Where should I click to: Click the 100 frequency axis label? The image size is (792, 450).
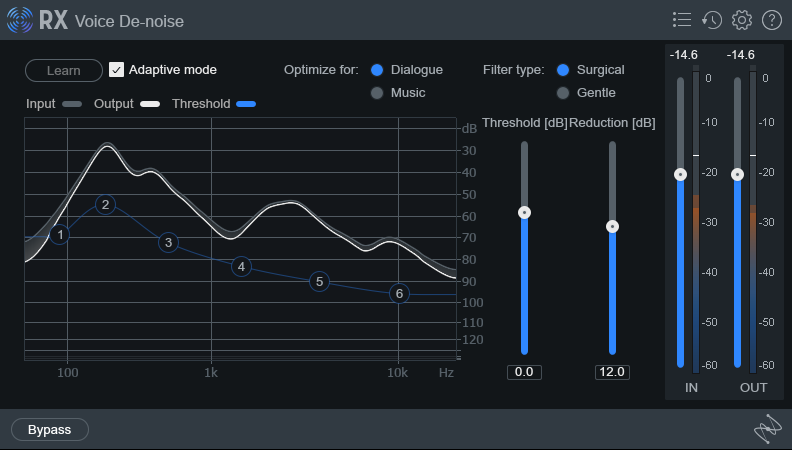[68, 373]
